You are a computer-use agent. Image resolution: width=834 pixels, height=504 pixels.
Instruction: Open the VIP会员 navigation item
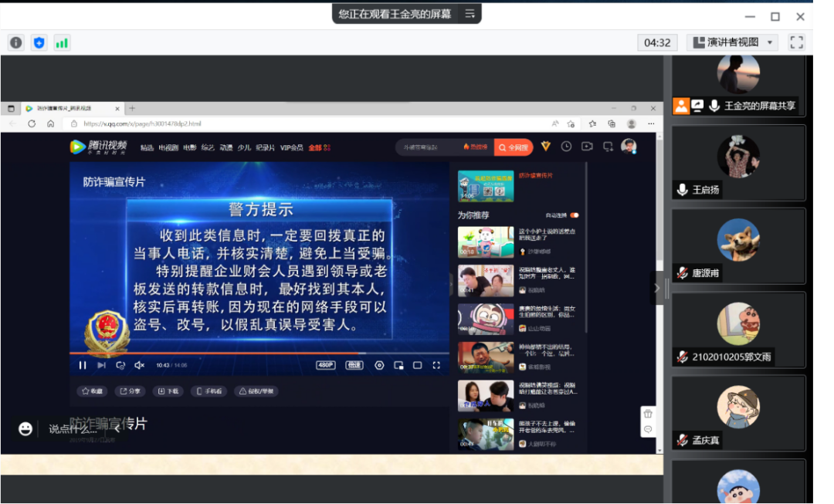[x=291, y=147]
